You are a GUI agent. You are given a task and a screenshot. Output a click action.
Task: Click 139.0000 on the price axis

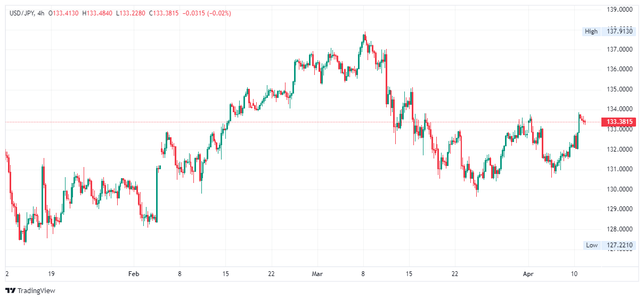click(620, 10)
